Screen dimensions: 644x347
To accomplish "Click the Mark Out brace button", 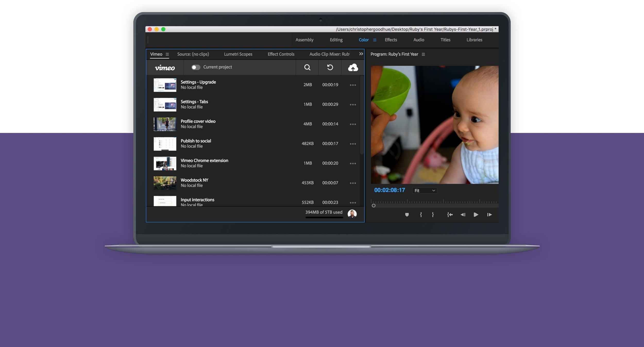I will pyautogui.click(x=433, y=214).
